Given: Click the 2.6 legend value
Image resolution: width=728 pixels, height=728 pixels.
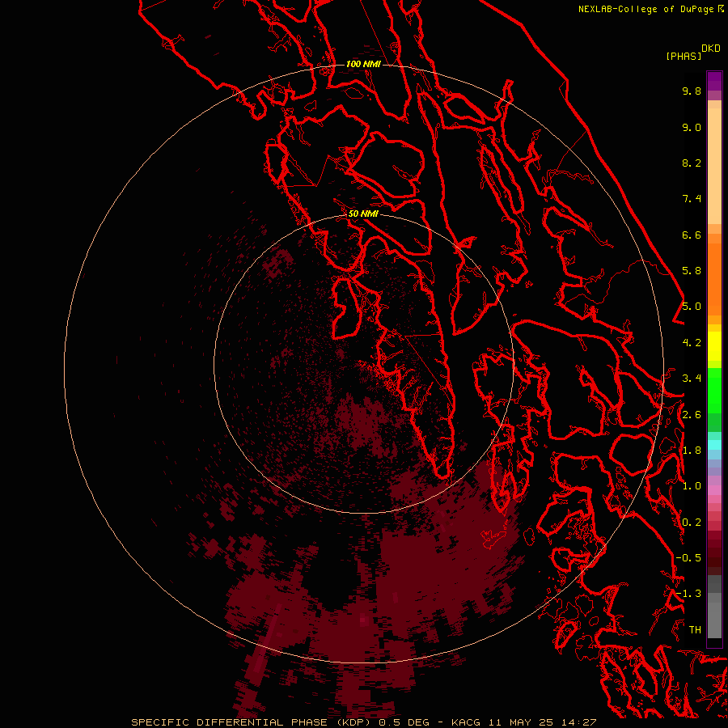Looking at the screenshot, I should pyautogui.click(x=692, y=415).
